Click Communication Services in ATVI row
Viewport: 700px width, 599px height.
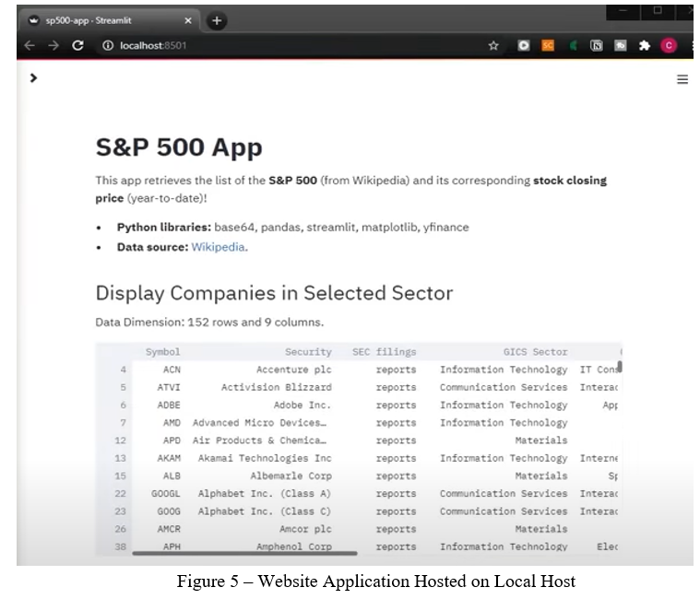[x=504, y=388]
